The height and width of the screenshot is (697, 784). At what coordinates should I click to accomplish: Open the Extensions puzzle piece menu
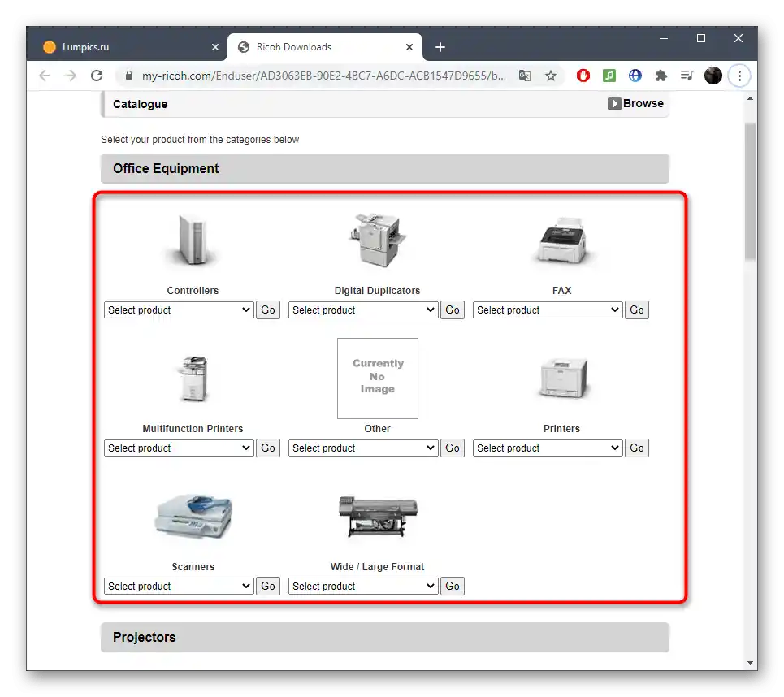661,76
